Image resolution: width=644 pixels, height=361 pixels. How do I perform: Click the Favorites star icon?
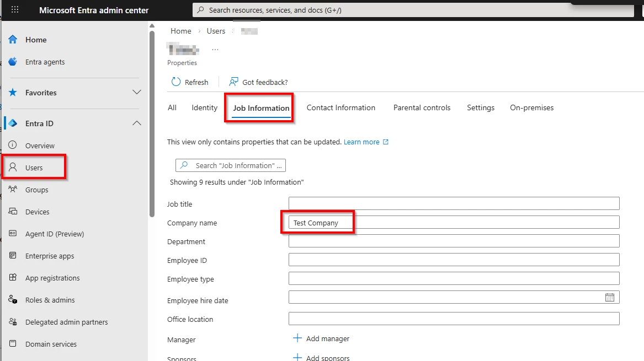[13, 93]
